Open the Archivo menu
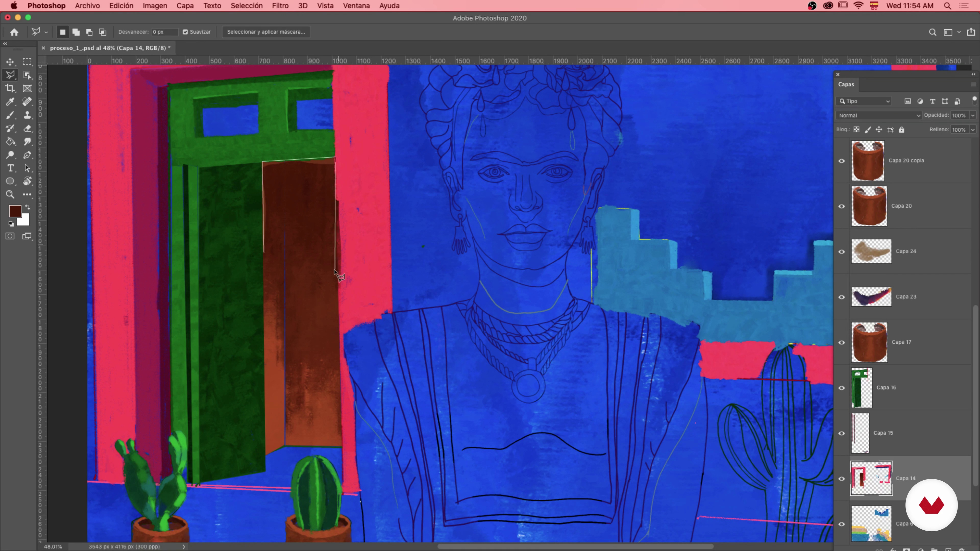Image resolution: width=980 pixels, height=551 pixels. pos(87,6)
